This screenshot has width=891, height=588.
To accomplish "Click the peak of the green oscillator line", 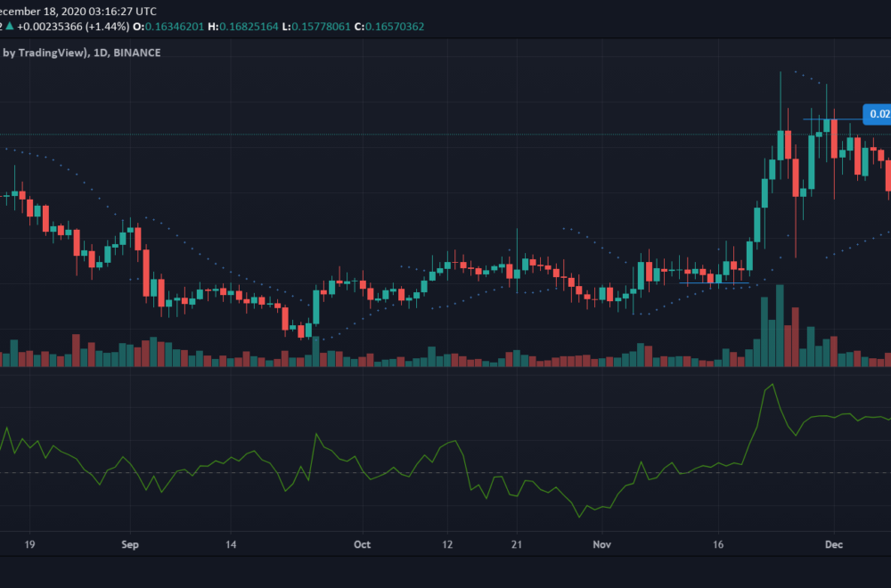I will coord(772,385).
